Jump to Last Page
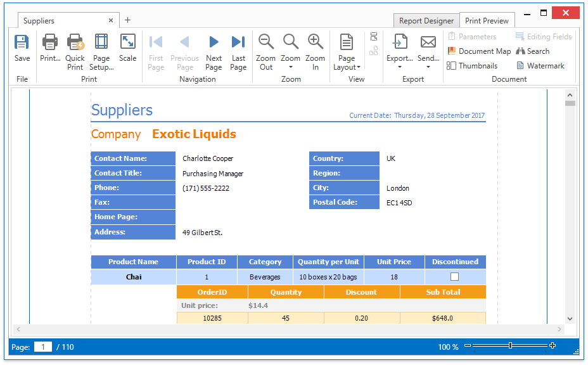This screenshot has height=365, width=588. coord(238,48)
